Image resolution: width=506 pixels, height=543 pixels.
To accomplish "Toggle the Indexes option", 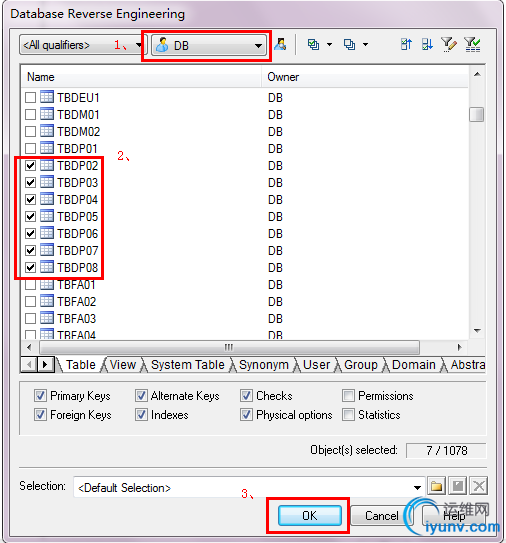I will tap(141, 415).
